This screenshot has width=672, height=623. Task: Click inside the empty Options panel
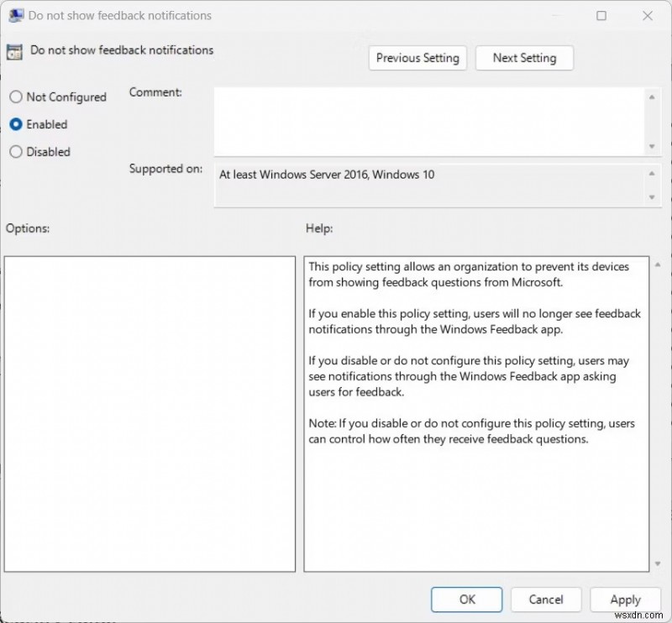[x=150, y=411]
